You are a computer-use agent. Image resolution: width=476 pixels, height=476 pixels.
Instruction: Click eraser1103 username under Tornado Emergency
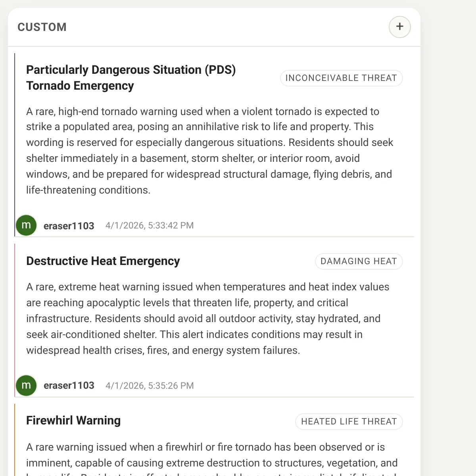coord(69,226)
